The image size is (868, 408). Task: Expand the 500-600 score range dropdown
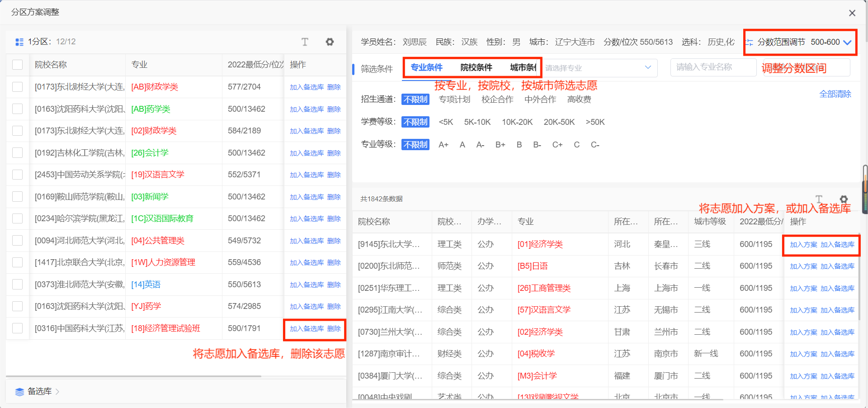point(848,42)
